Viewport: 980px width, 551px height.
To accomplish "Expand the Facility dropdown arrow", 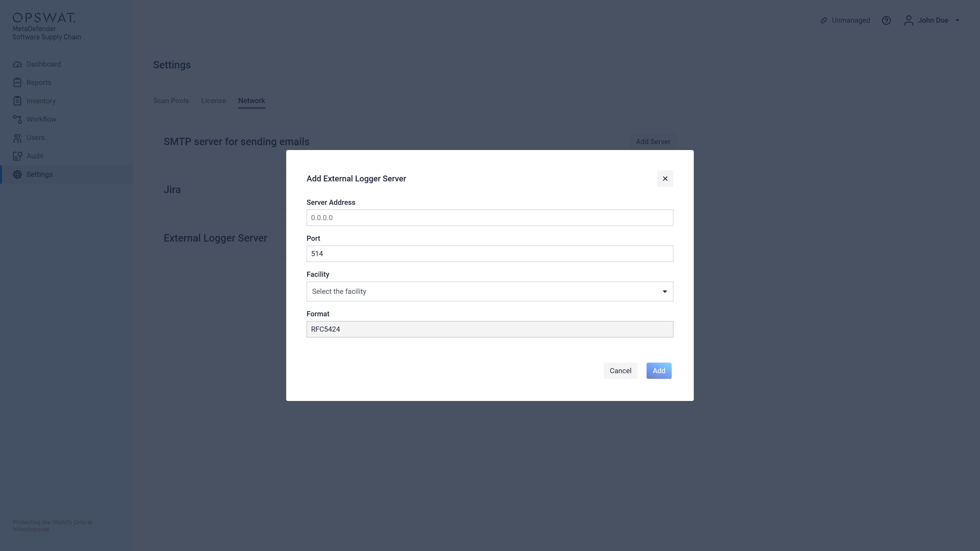I will [665, 292].
